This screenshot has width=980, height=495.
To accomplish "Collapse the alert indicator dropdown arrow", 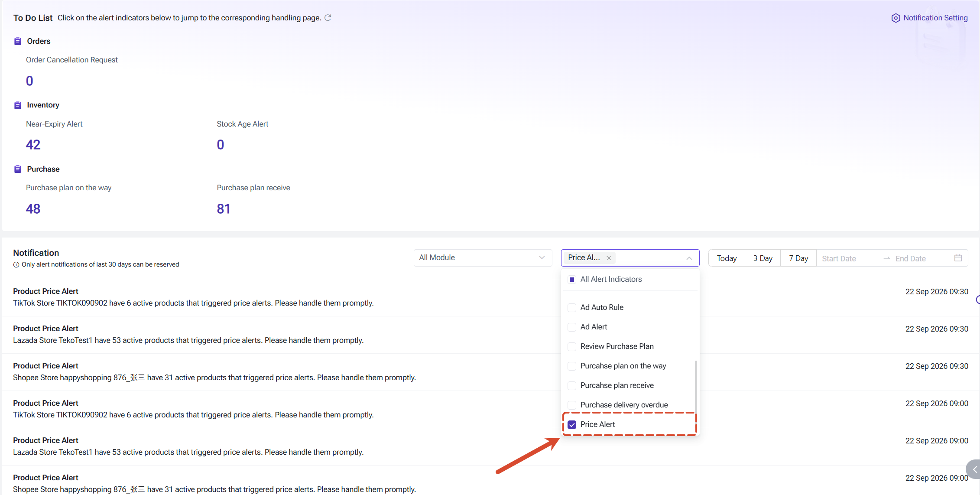I will (x=689, y=258).
